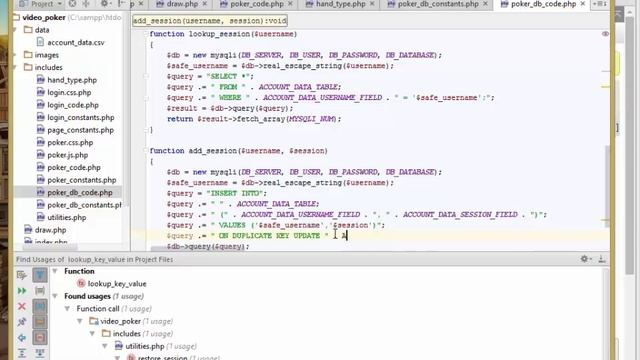Collapse the Function call node

(67, 309)
